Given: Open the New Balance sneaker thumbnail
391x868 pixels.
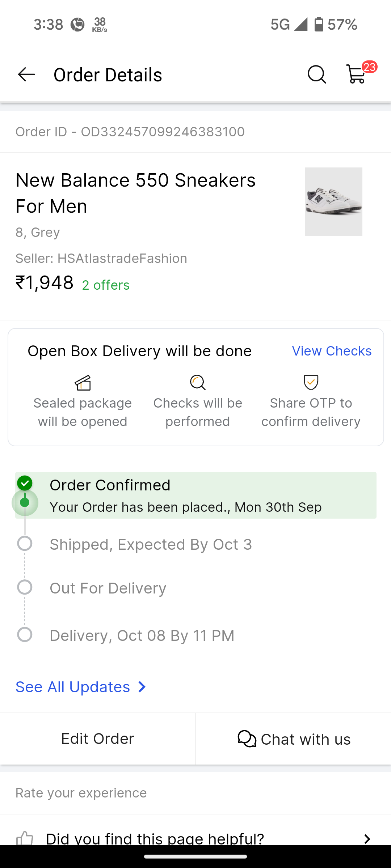Looking at the screenshot, I should coord(333,201).
